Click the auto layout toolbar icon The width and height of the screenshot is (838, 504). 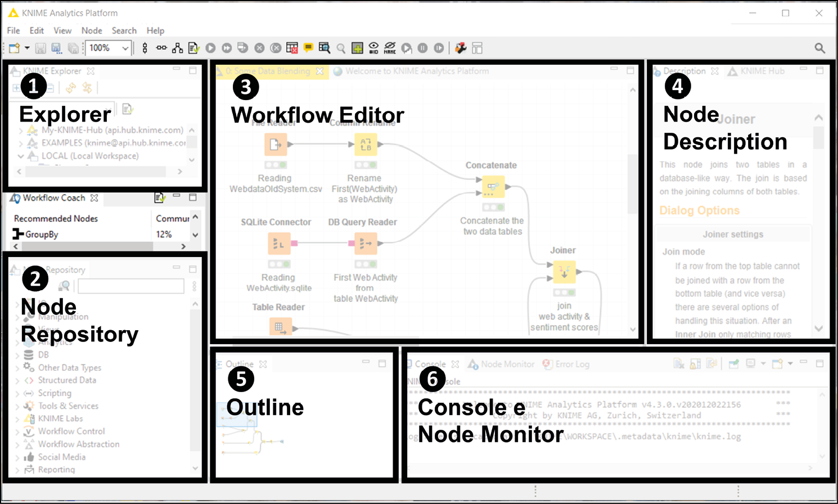coord(178,48)
